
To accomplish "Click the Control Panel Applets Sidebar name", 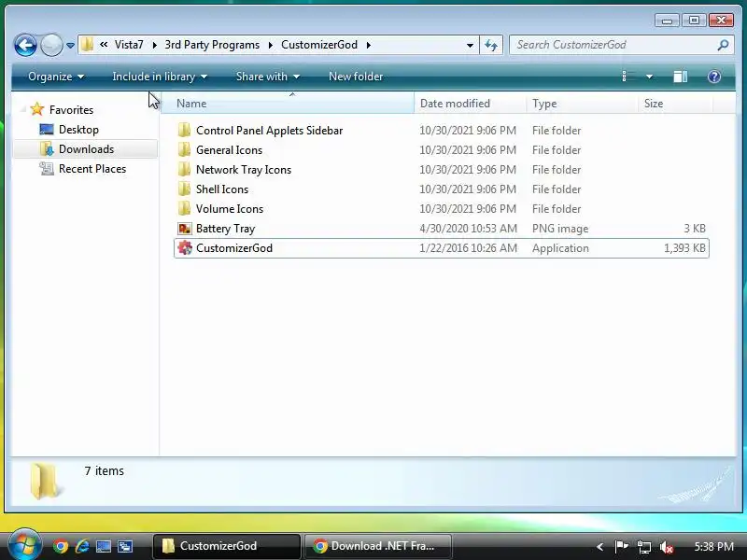I will (x=269, y=131).
